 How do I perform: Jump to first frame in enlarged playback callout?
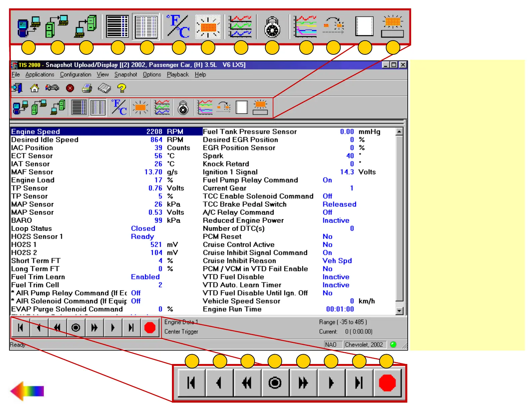191,383
